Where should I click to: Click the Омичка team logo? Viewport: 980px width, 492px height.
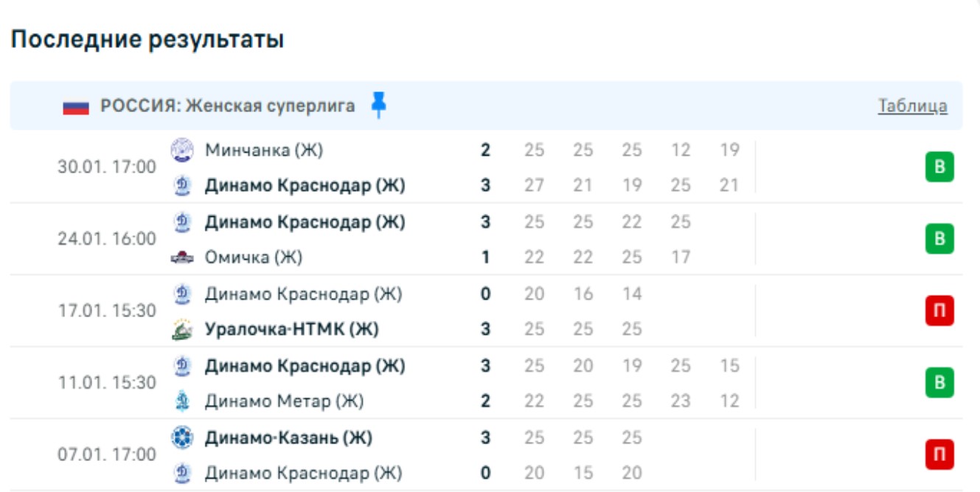click(182, 257)
